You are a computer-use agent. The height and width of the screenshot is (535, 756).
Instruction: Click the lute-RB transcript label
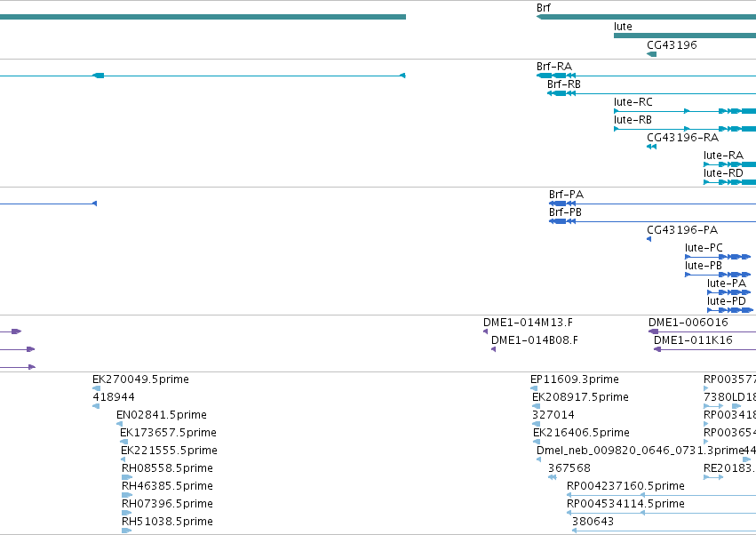point(633,120)
